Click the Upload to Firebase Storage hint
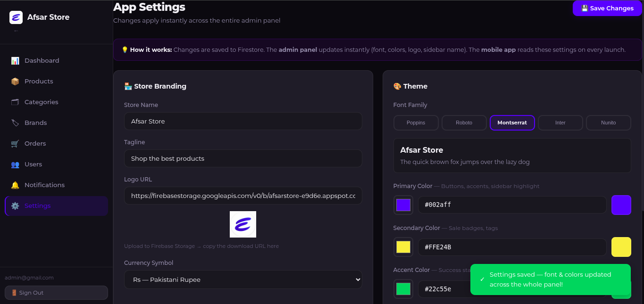Screen dimensions: 644x304 [201, 246]
